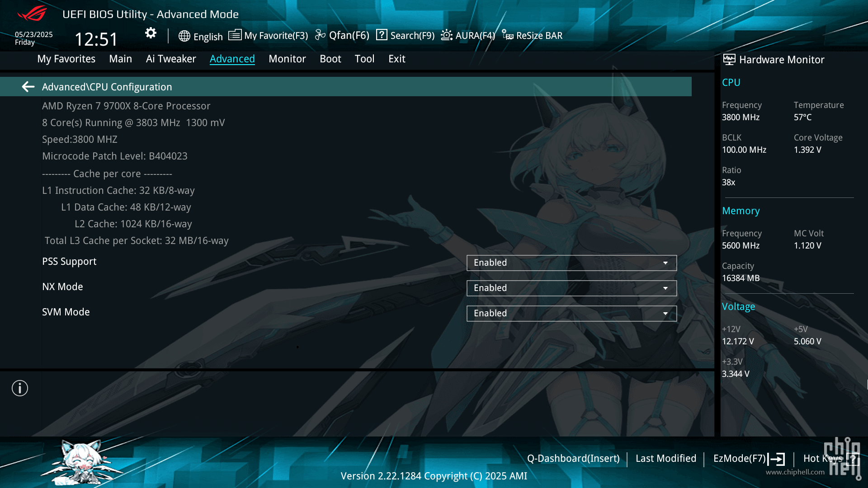Click the EzMode exit arrow icon
This screenshot has height=488, width=868.
pos(776,459)
